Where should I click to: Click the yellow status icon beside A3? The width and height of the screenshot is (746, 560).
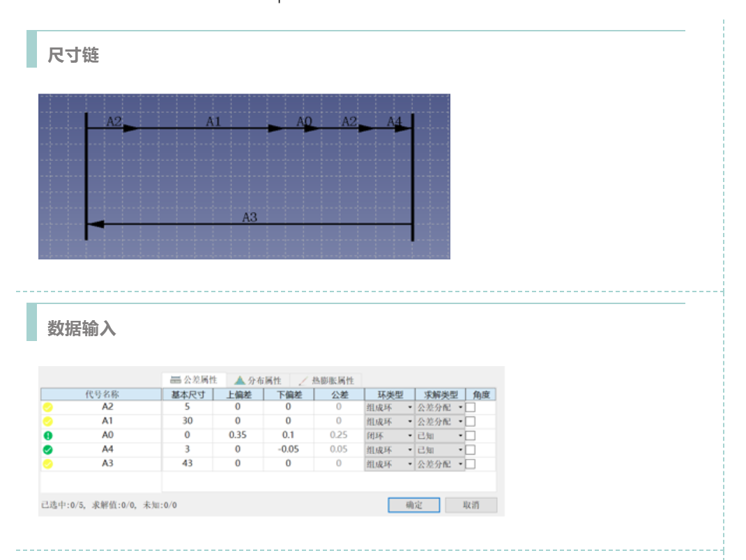[x=48, y=464]
